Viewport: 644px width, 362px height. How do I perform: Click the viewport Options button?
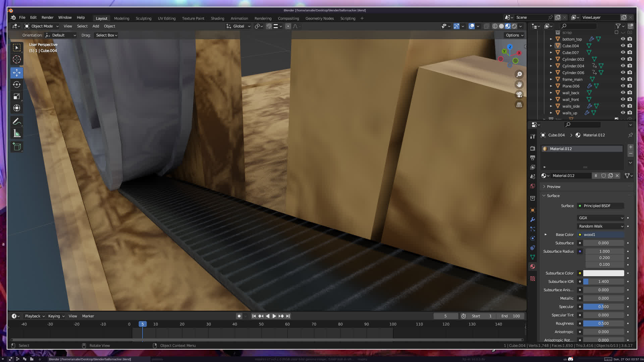coord(514,35)
